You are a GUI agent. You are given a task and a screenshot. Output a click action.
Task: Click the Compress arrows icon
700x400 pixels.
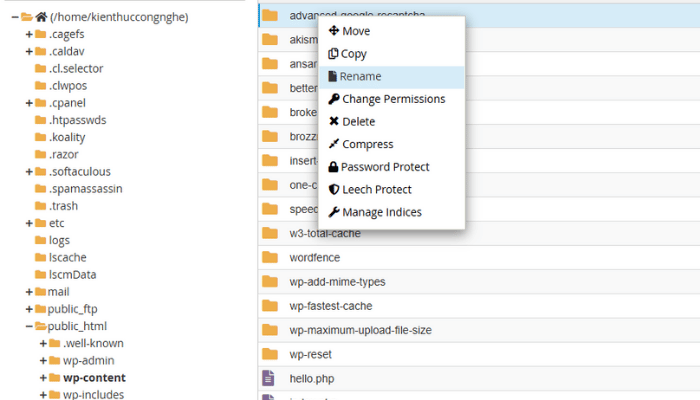point(334,145)
